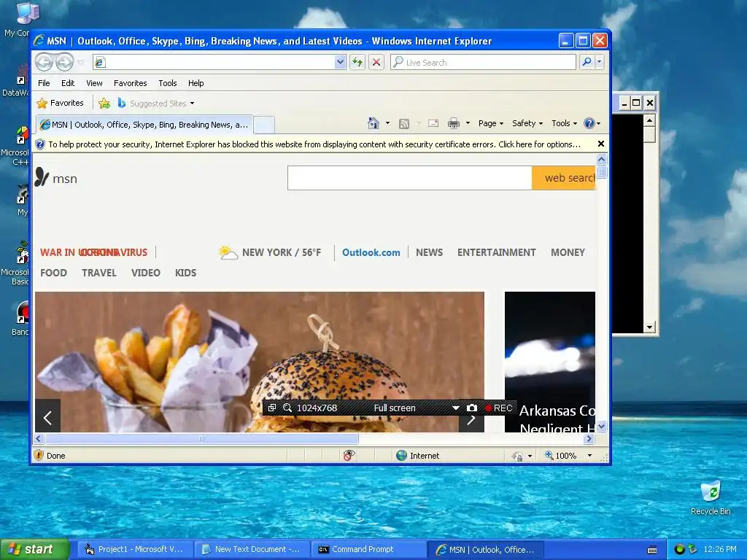The width and height of the screenshot is (747, 560).
Task: Switch to Project1 - Microsoft Visual taskbar item
Action: pos(135,549)
